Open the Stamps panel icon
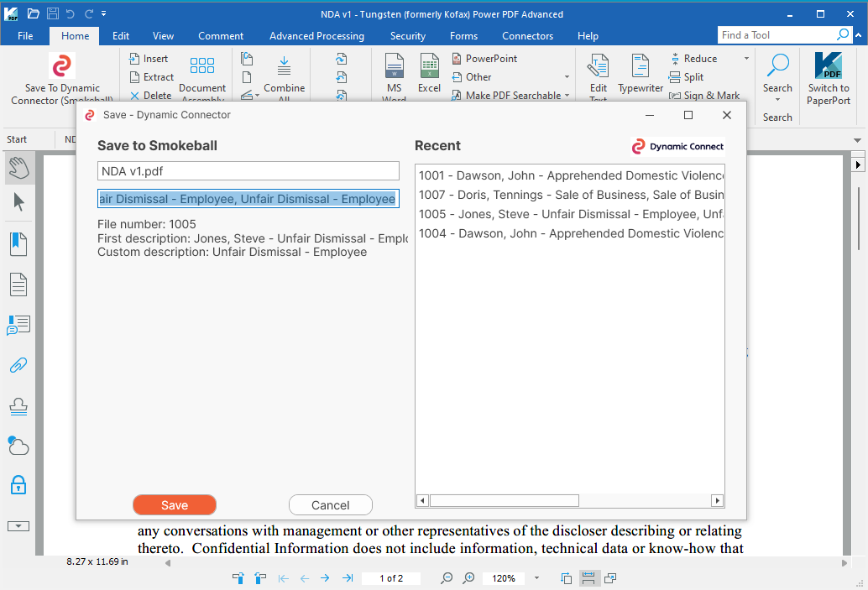Screen dimensions: 868x590 tap(18, 406)
